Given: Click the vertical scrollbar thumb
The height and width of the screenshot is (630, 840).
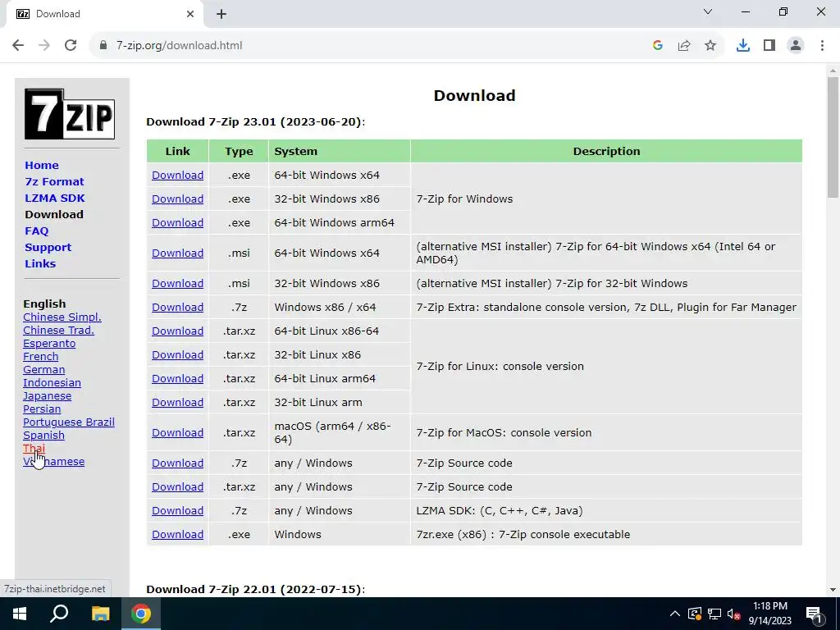Looking at the screenshot, I should tap(833, 137).
